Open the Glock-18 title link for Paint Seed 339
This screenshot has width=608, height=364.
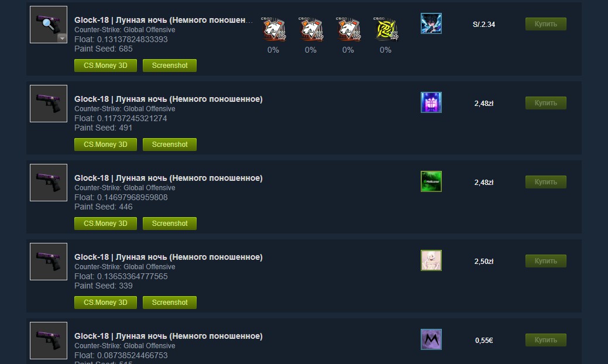click(x=169, y=257)
